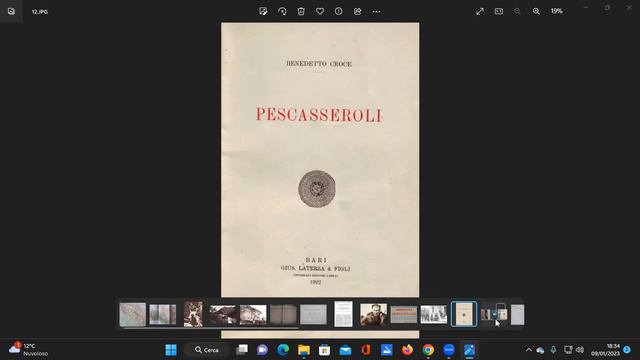Open the blue pen app icon on taskbar

[x=387, y=350]
